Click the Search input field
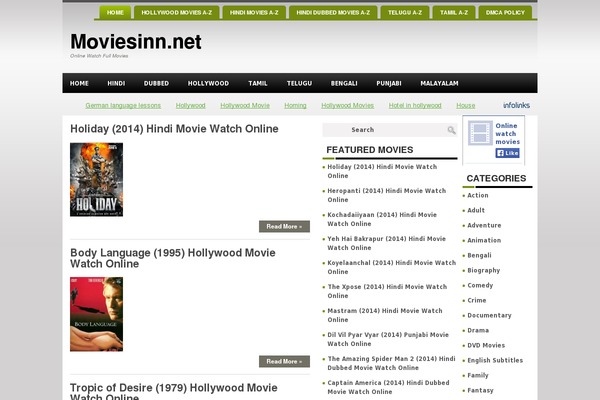The width and height of the screenshot is (600, 400). coord(385,130)
